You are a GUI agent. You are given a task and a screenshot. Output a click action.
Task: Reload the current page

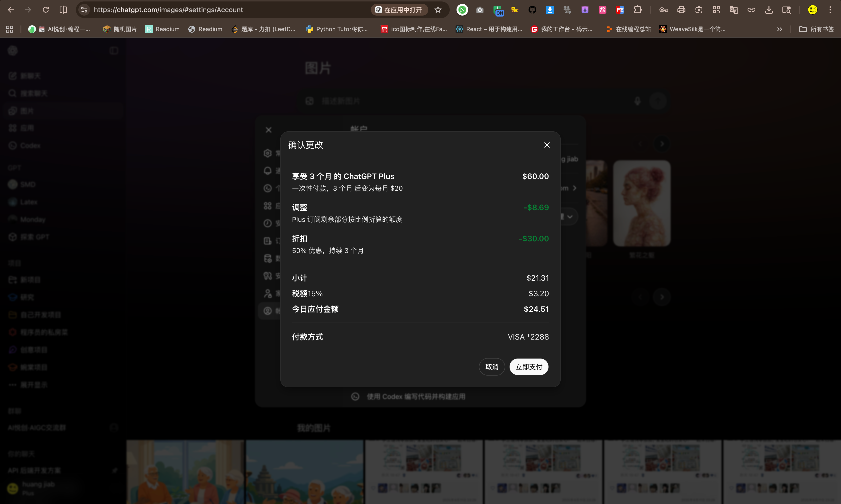click(x=46, y=10)
